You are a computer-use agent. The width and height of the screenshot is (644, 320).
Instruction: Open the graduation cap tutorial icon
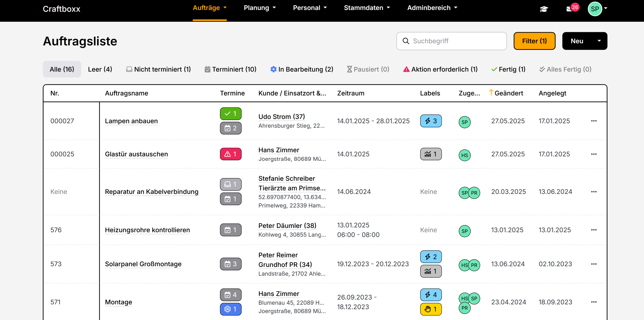click(544, 9)
